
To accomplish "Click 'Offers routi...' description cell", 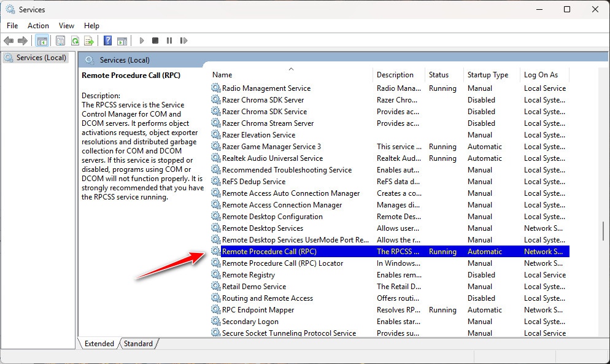I will (398, 298).
